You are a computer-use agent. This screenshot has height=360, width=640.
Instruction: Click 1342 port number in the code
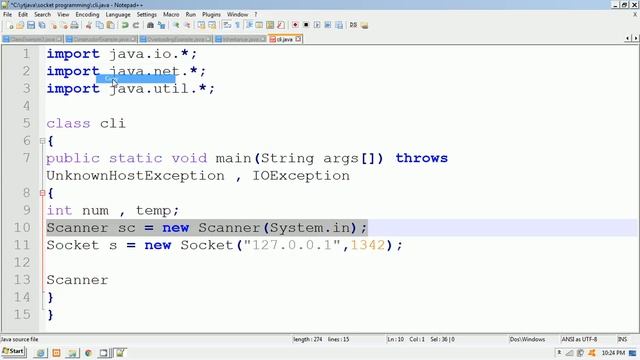[368, 245]
